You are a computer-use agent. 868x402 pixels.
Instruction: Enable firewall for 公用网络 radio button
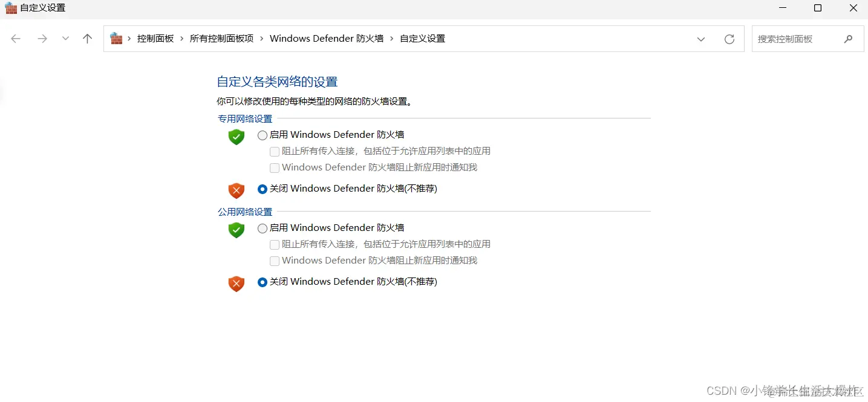pos(263,229)
